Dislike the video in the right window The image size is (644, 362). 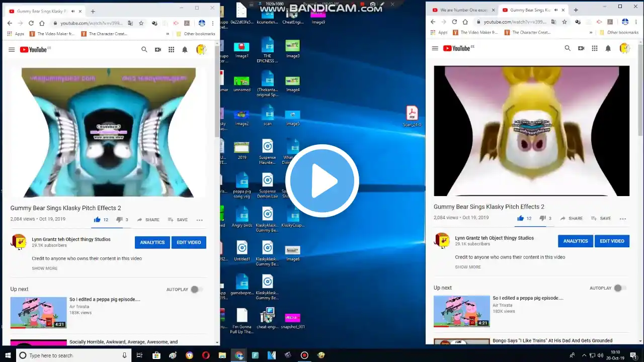[x=542, y=218]
